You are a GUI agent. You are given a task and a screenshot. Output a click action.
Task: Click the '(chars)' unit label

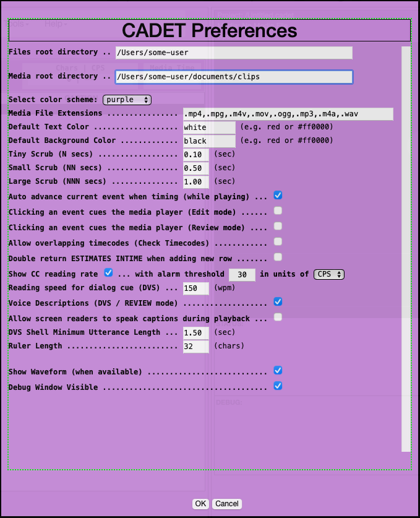coord(229,345)
